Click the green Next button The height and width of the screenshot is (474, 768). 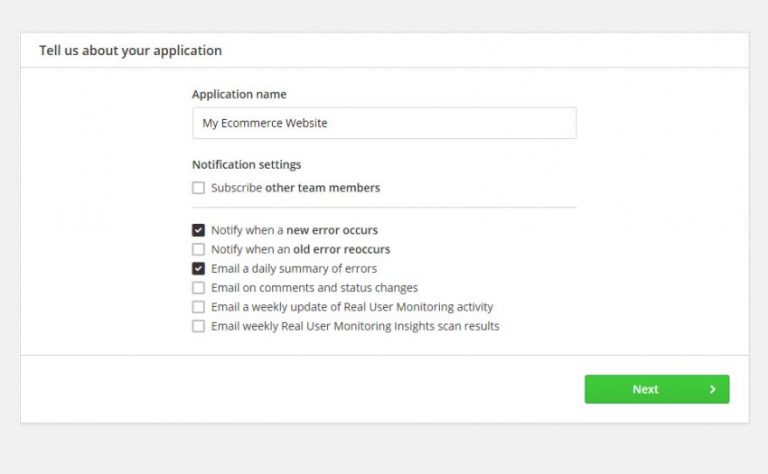coord(657,389)
